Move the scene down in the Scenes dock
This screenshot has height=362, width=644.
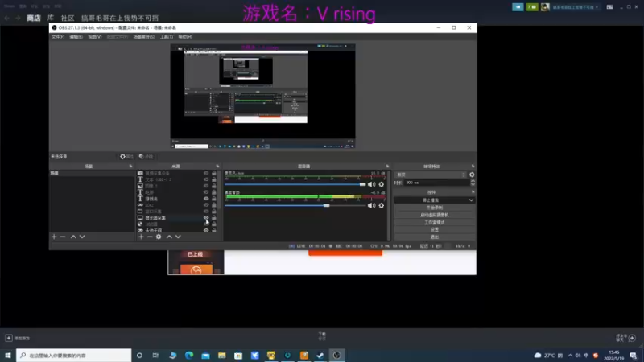[x=82, y=237]
